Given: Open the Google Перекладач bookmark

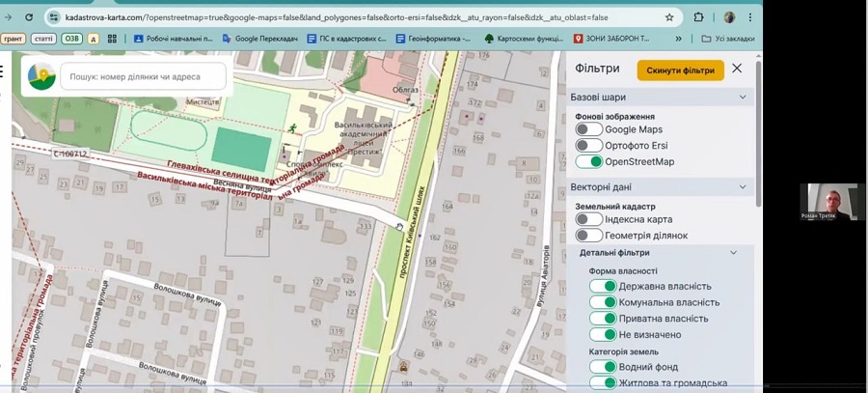Looking at the screenshot, I should [260, 39].
